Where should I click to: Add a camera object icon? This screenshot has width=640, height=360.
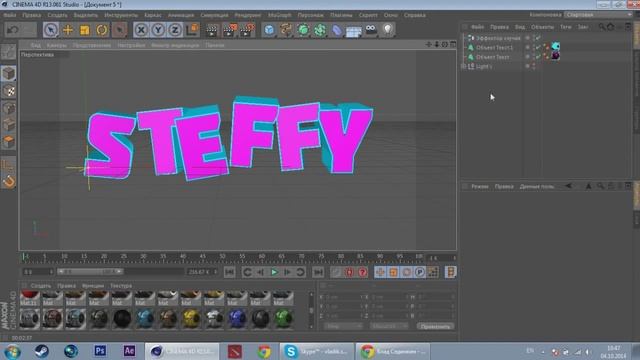click(x=371, y=30)
